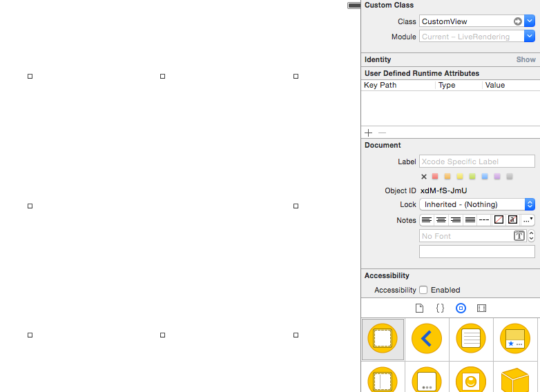Open notes text color swatch
The height and width of the screenshot is (392, 540).
[499, 220]
